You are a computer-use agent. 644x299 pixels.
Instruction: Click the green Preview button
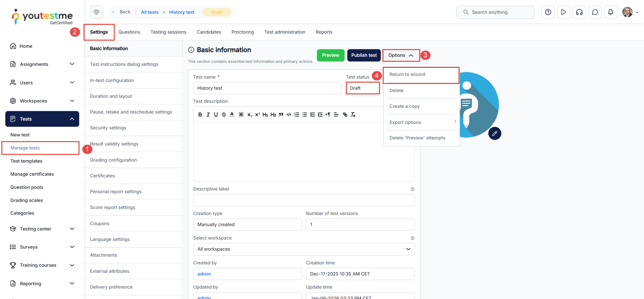click(330, 55)
